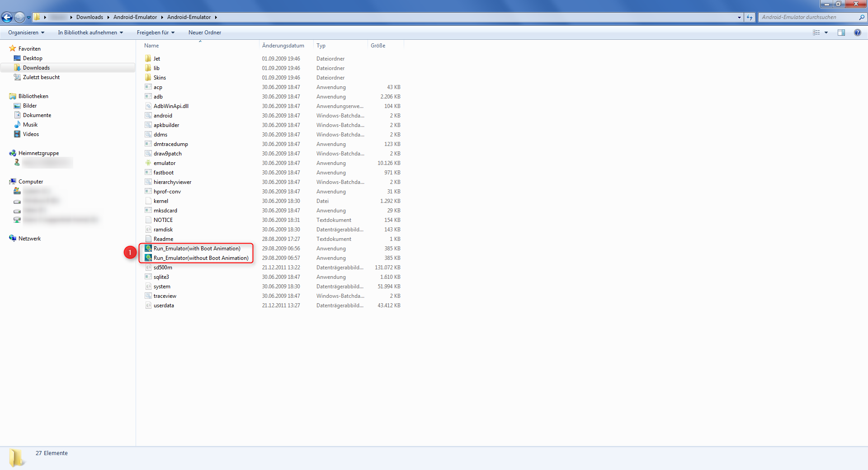Click the search field 'Android-Emulator durchsuchen'
This screenshot has width=868, height=470.
coord(809,17)
